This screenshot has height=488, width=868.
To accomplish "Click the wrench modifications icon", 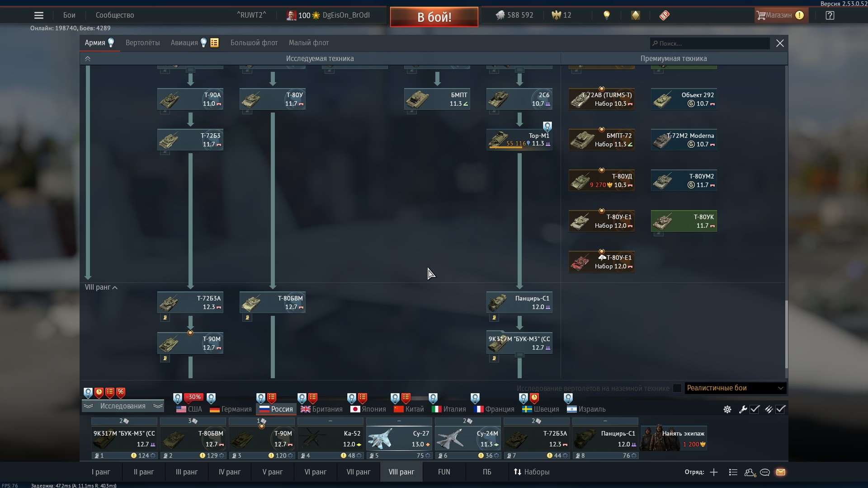I will tap(743, 409).
